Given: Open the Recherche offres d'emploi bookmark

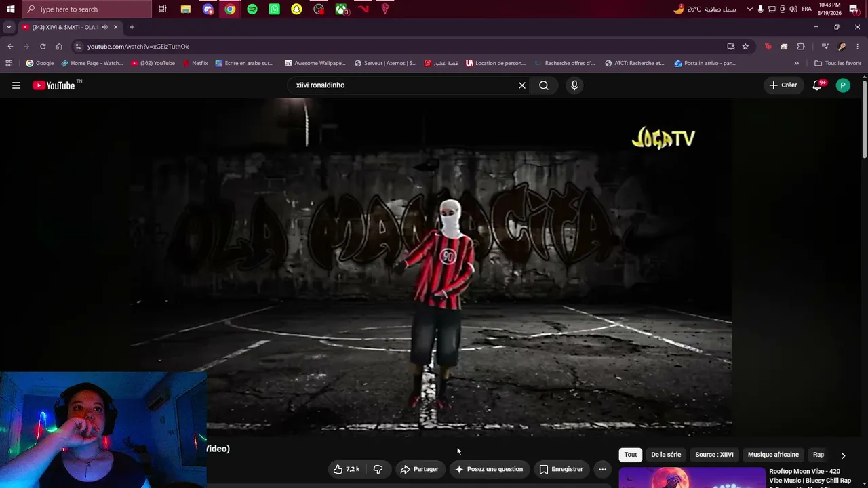Looking at the screenshot, I should [565, 63].
